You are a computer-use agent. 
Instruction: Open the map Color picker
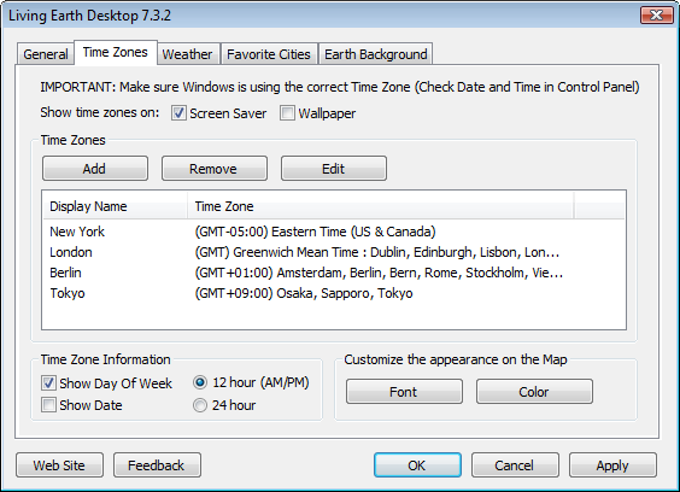[534, 392]
